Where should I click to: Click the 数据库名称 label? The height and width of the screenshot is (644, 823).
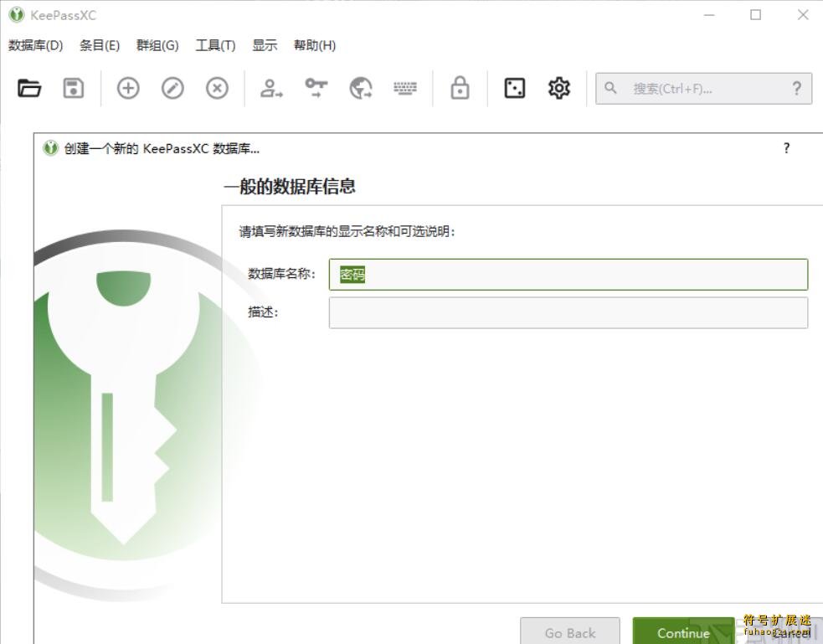(282, 274)
